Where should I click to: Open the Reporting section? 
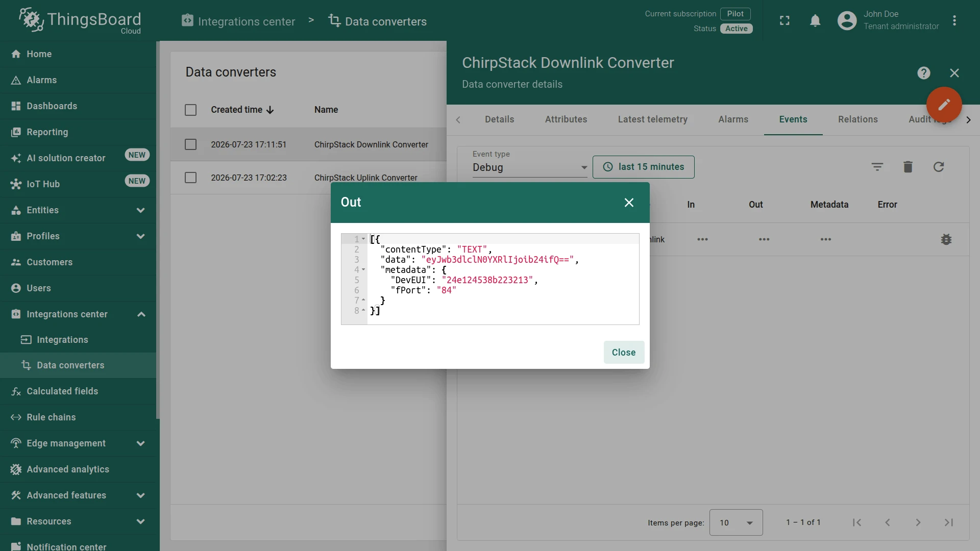coord(78,132)
